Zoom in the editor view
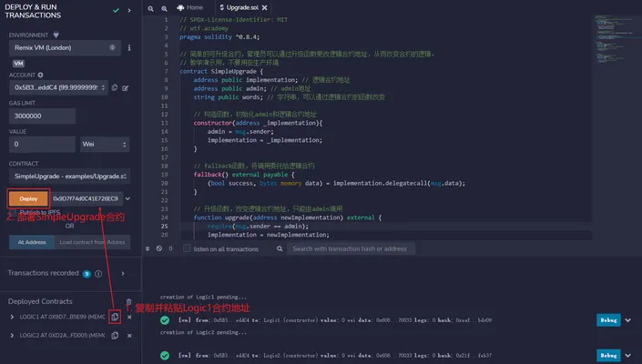This screenshot has height=364, width=642. 164,8
